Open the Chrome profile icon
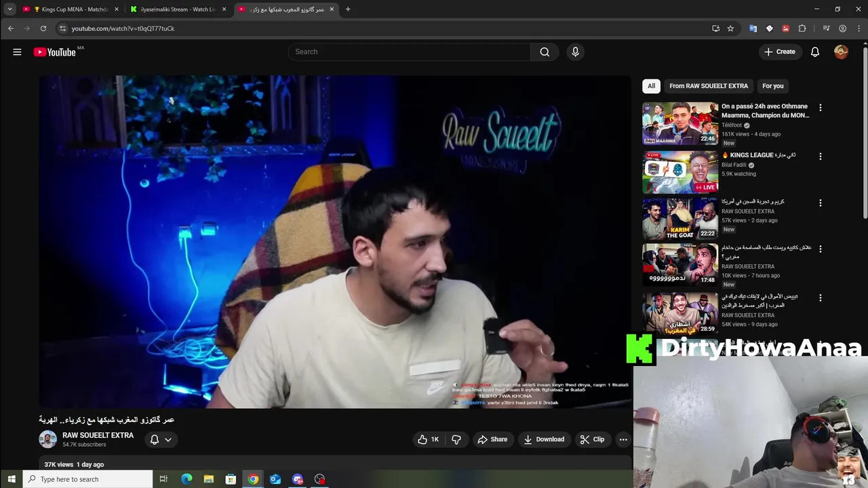Viewport: 868px width, 488px height. (842, 28)
